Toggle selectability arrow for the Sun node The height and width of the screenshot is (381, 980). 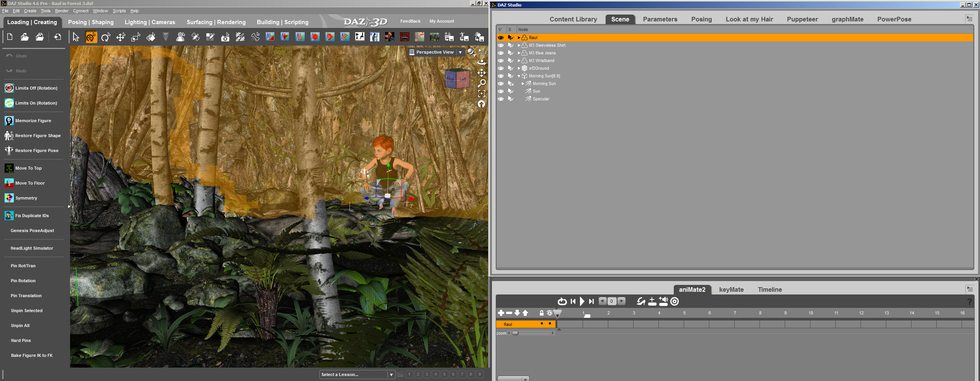(510, 91)
